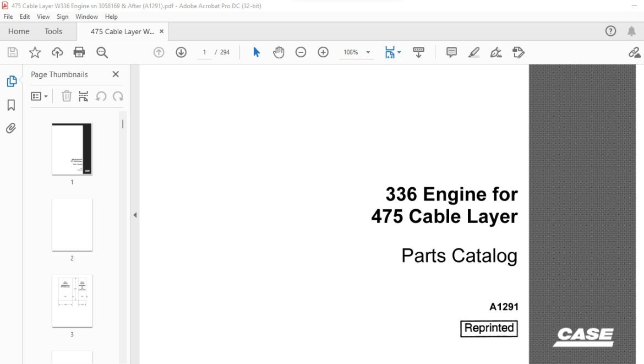The width and height of the screenshot is (644, 364).
Task: Rotate page clockwise
Action: (x=118, y=96)
